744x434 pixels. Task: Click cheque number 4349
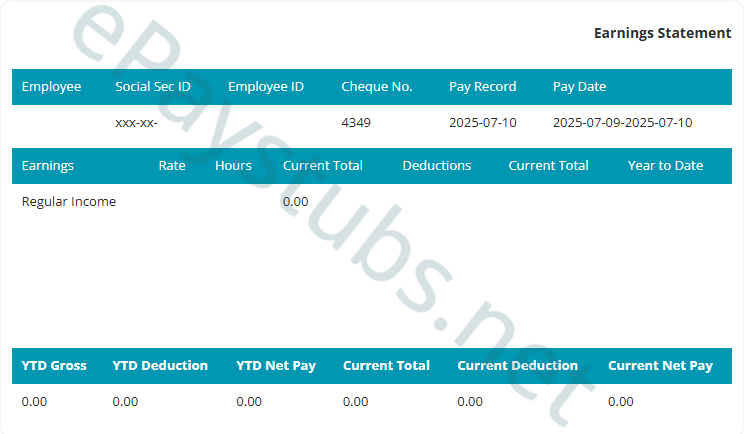tap(357, 123)
